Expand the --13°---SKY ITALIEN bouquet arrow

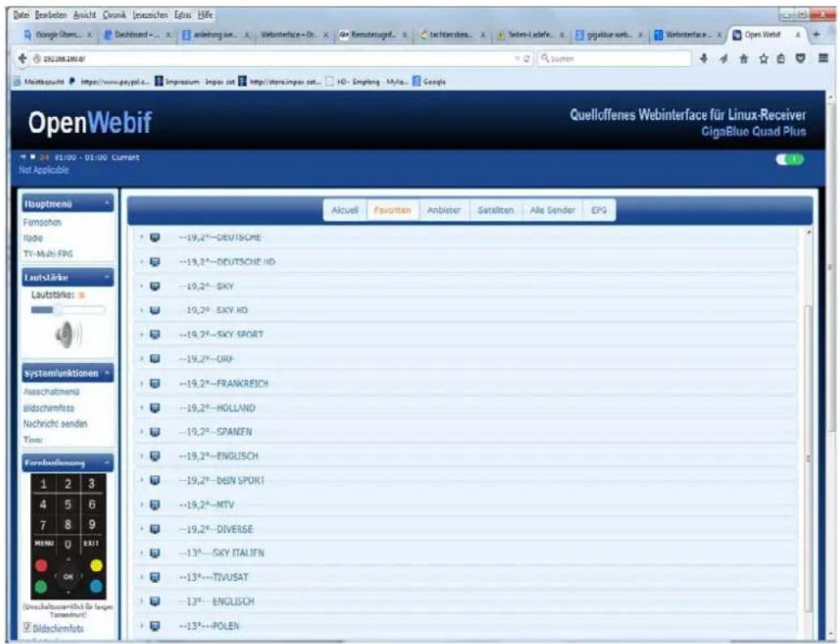click(x=141, y=553)
